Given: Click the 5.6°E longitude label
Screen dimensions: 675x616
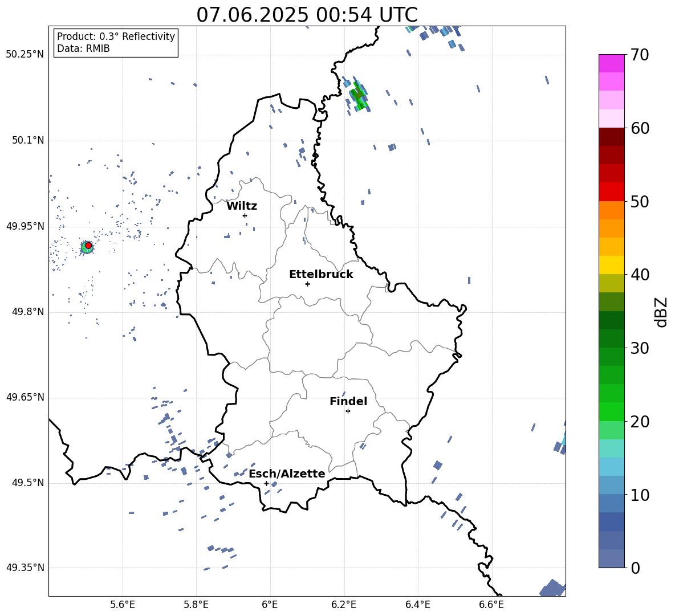Looking at the screenshot, I should (x=123, y=605).
